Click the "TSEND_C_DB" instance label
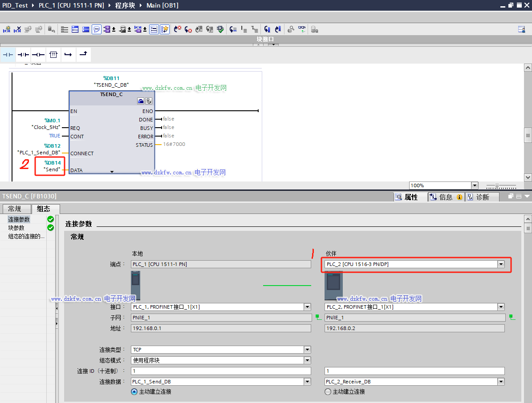The image size is (532, 403). pos(111,85)
